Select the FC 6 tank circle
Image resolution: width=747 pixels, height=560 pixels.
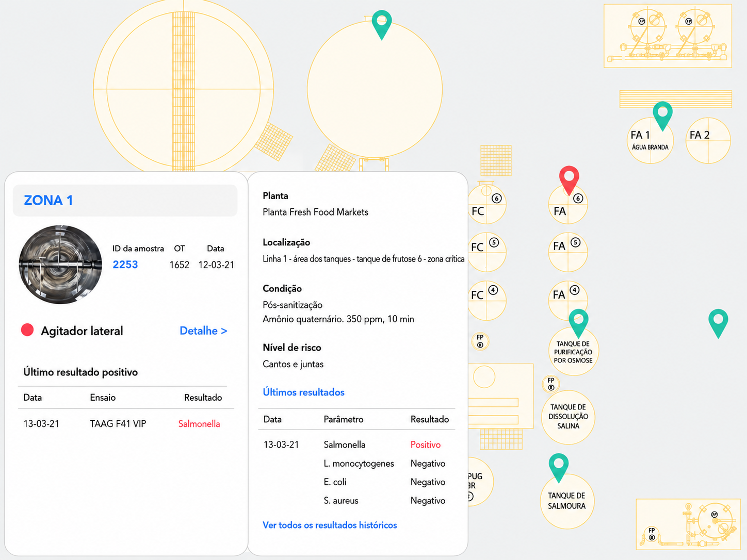(x=486, y=204)
